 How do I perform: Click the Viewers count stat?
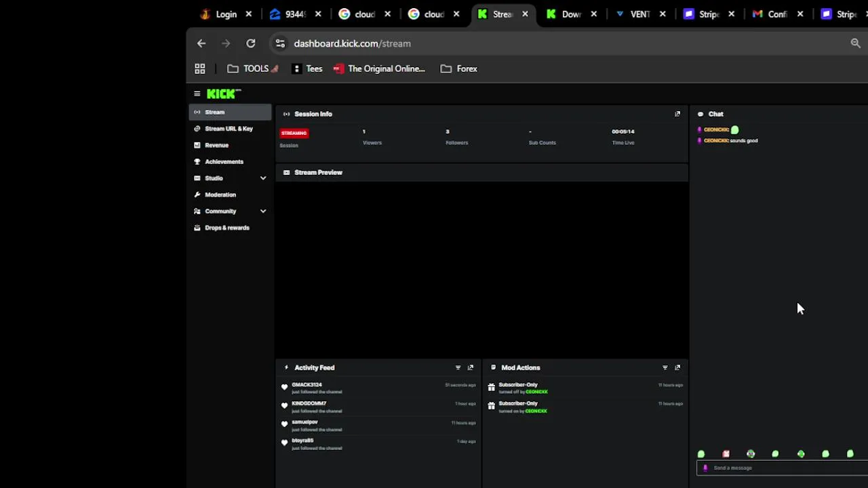(x=372, y=137)
